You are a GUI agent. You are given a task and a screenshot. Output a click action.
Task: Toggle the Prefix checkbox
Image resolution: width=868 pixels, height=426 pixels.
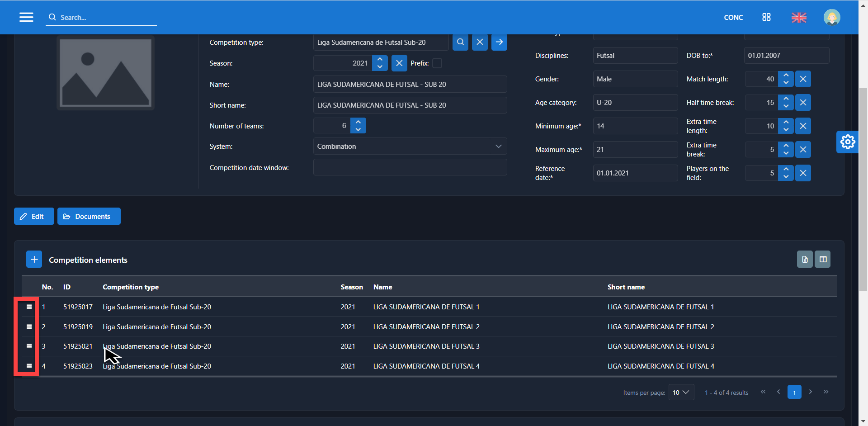point(437,63)
